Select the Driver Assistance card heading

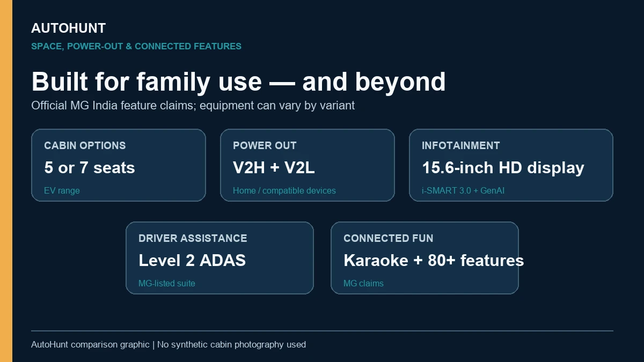point(193,238)
